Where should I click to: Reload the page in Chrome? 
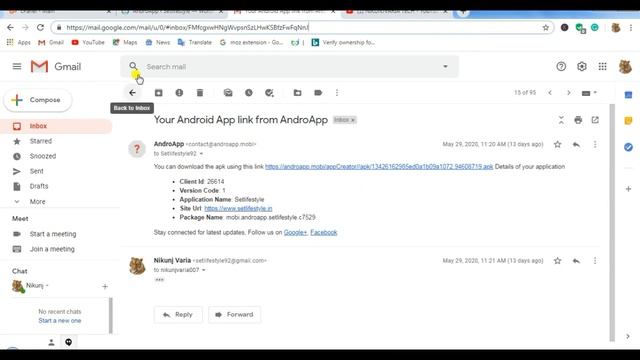click(x=40, y=27)
